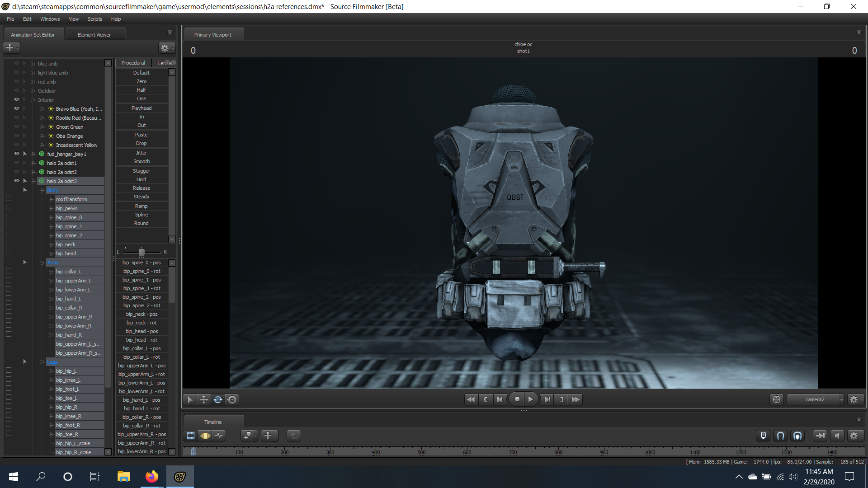The height and width of the screenshot is (488, 868).
Task: Expand the Outdoor group
Action: pyautogui.click(x=33, y=91)
